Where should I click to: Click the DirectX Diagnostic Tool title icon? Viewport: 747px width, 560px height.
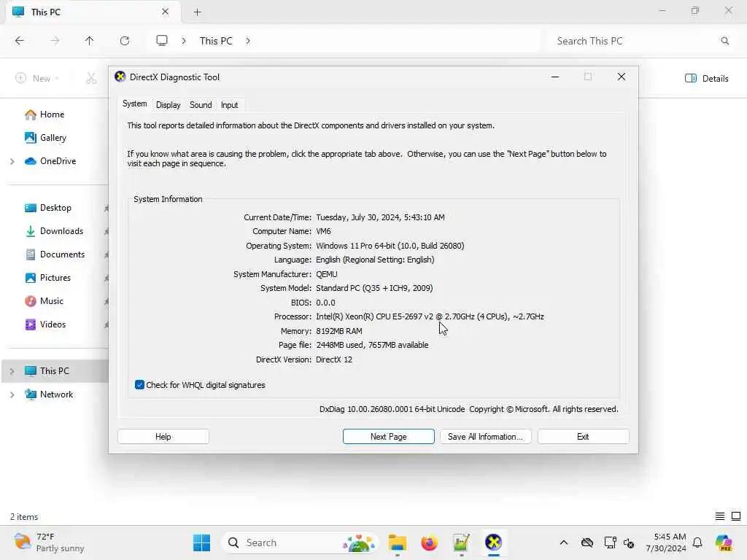pyautogui.click(x=120, y=77)
